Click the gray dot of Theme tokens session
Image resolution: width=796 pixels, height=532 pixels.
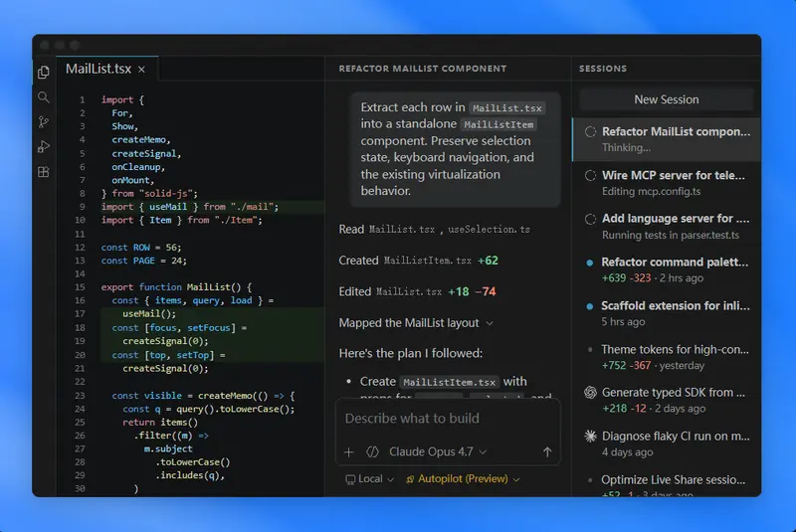click(x=589, y=349)
